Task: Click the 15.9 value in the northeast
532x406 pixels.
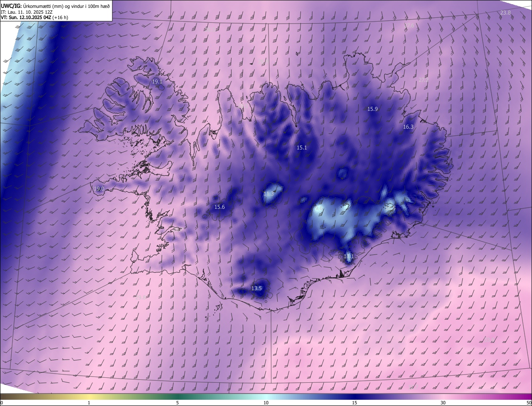Action: pyautogui.click(x=372, y=109)
